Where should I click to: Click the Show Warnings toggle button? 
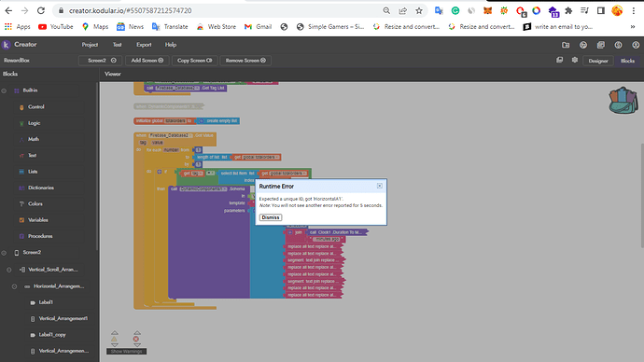(127, 352)
